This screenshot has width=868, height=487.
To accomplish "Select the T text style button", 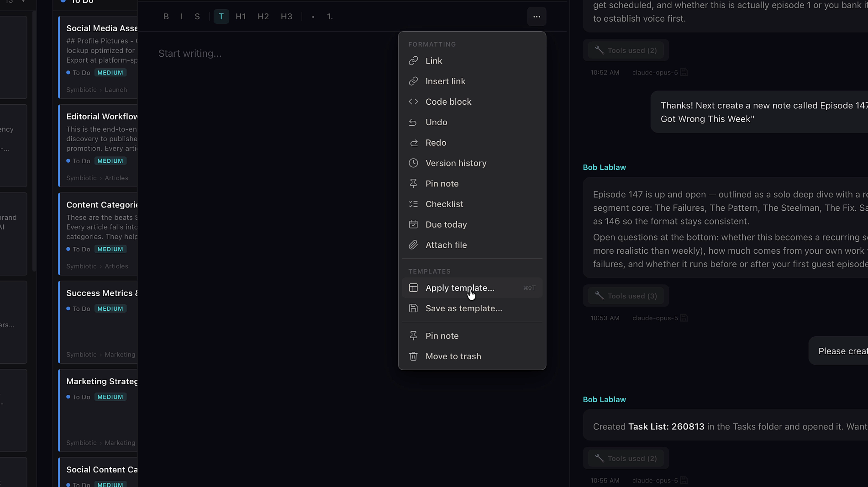I will tap(221, 16).
